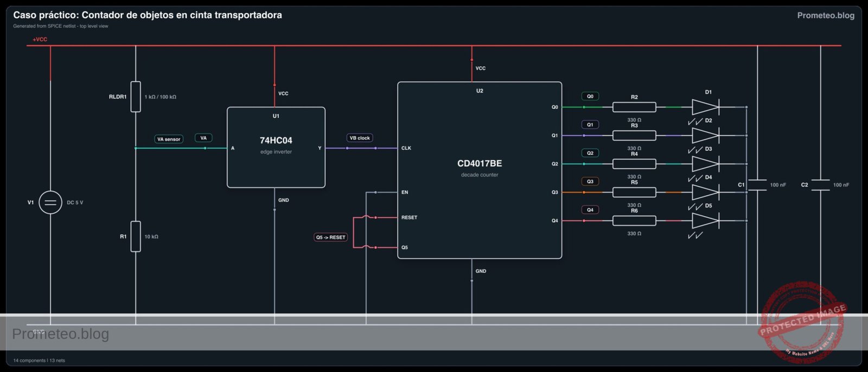The height and width of the screenshot is (372, 868).
Task: Select the D5 LED diode symbol
Action: [705, 220]
